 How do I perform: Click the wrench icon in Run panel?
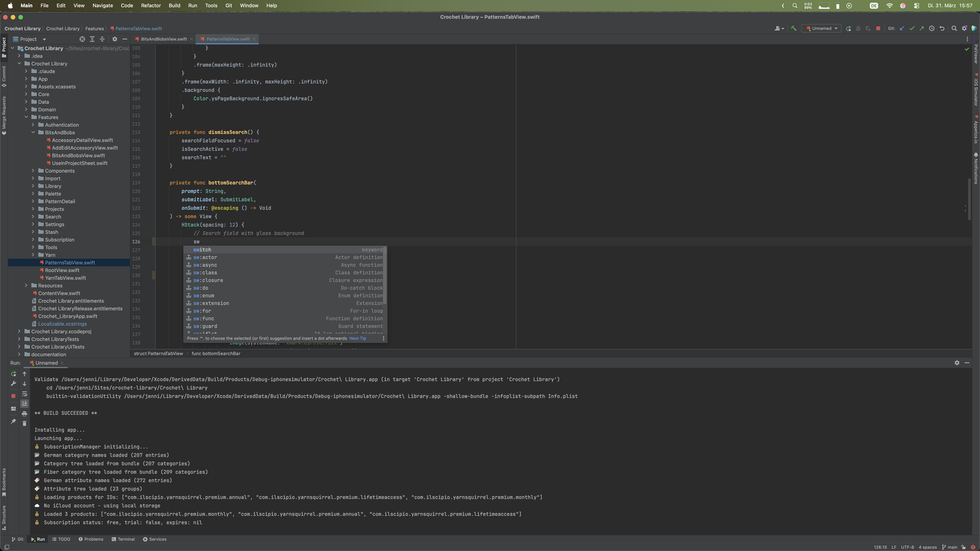13,384
